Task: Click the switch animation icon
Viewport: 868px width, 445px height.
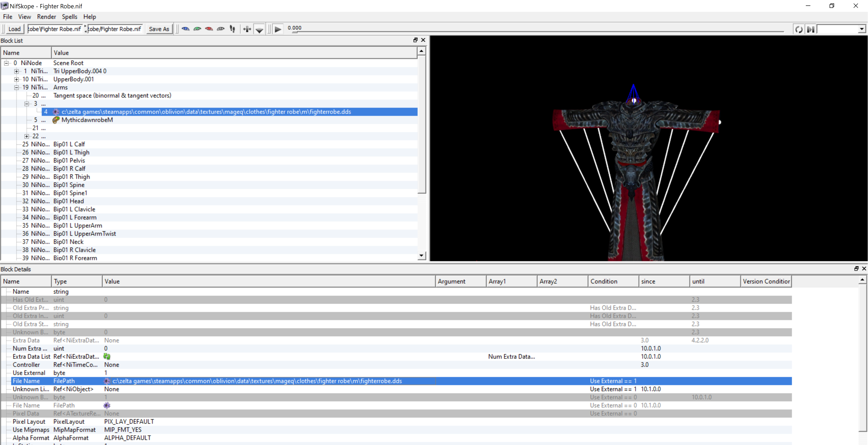Action: [x=811, y=29]
